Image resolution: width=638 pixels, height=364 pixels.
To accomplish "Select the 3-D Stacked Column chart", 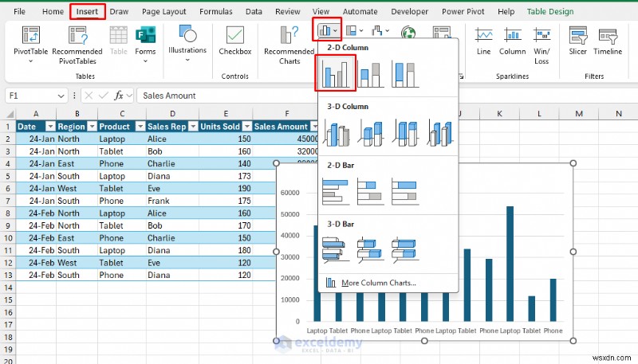I will [371, 132].
